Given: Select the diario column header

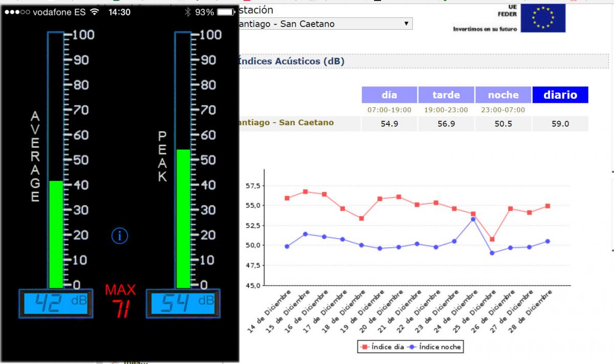Looking at the screenshot, I should 560,95.
